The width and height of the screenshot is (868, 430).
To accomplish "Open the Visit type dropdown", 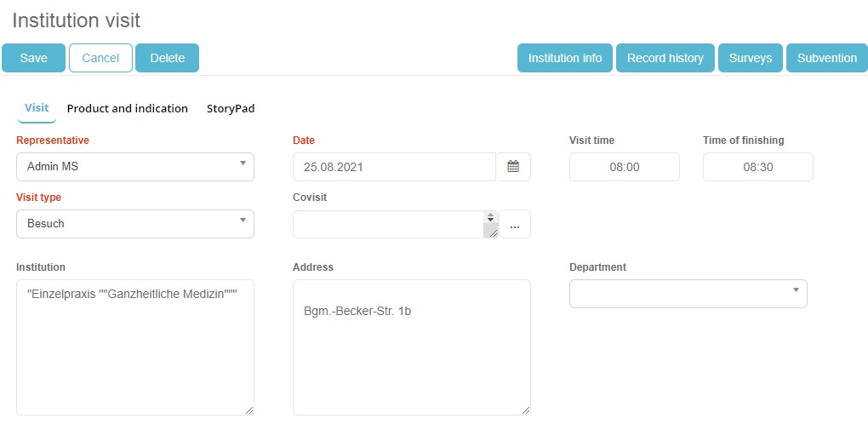I will click(135, 224).
